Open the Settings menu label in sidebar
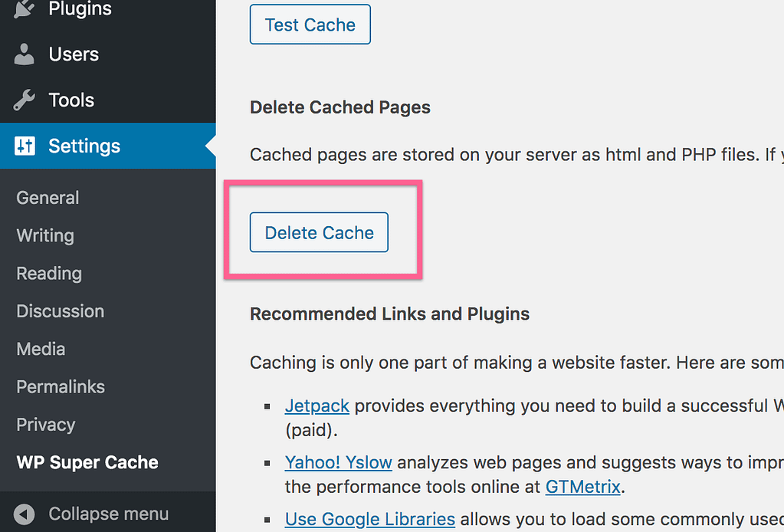 pyautogui.click(x=84, y=146)
